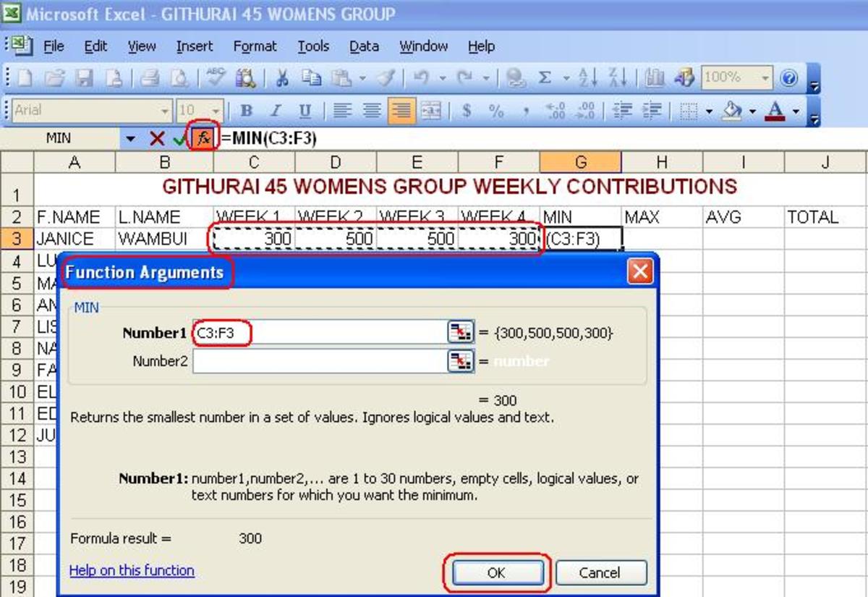
Task: Click the Increase Decimal icon
Action: (x=556, y=111)
